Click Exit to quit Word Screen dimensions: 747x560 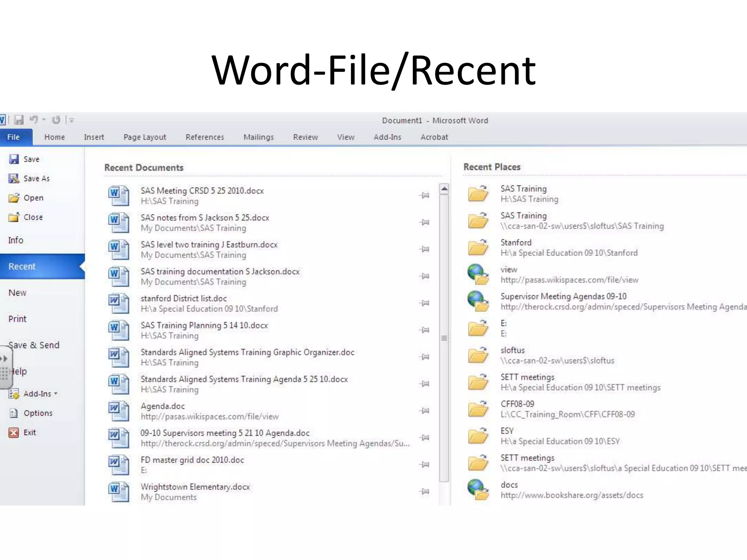coord(22,432)
